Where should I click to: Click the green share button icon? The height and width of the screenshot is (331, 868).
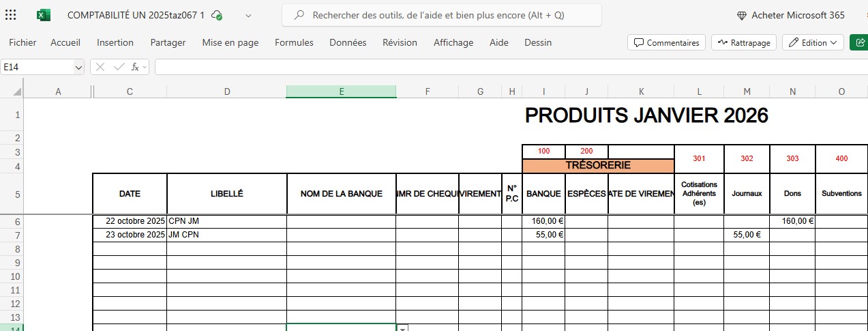coord(858,42)
